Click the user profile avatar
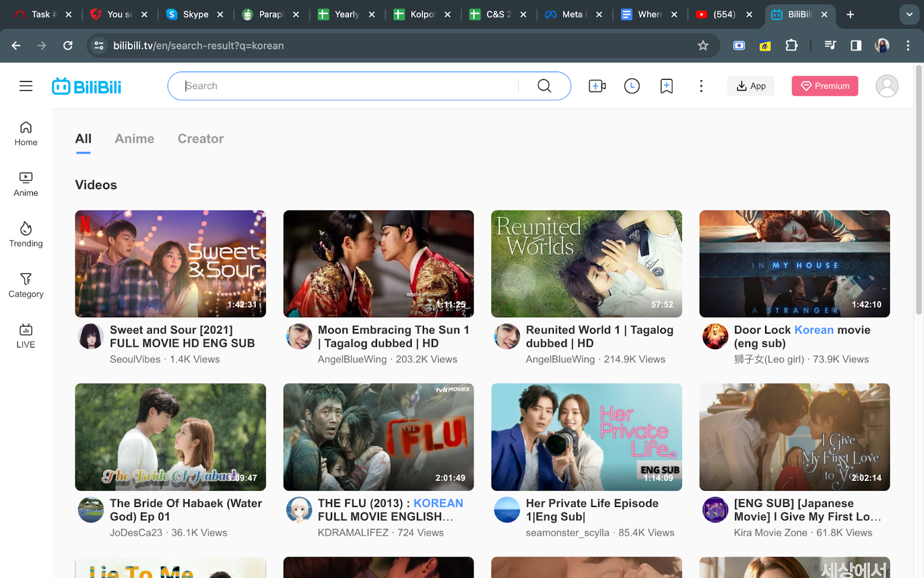Viewport: 924px width, 578px height. (886, 86)
